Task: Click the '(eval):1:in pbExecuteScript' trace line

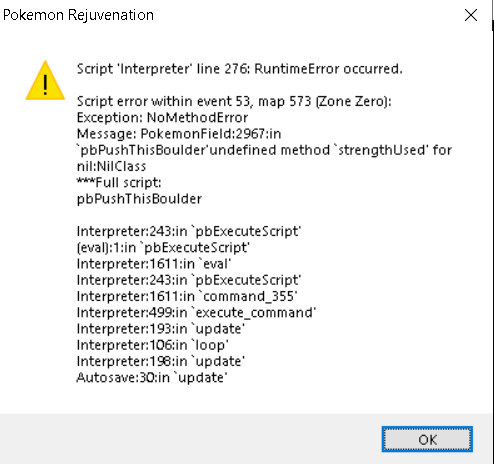Action: (x=163, y=248)
